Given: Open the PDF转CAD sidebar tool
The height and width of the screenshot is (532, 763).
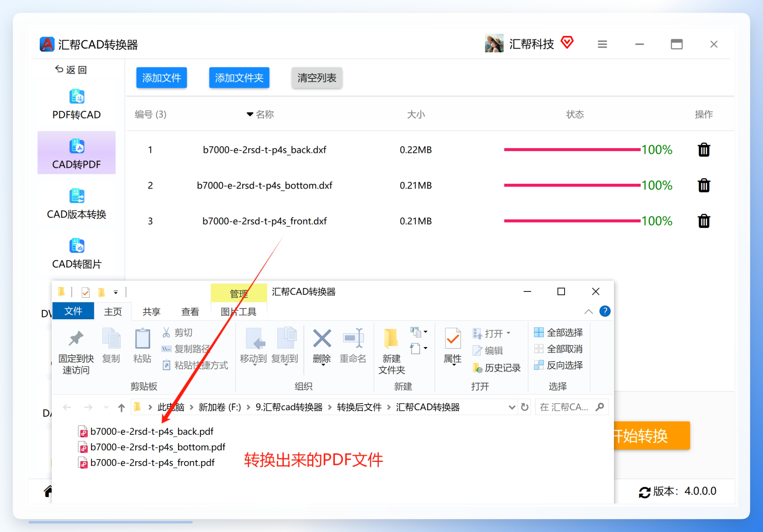Looking at the screenshot, I should tap(76, 104).
